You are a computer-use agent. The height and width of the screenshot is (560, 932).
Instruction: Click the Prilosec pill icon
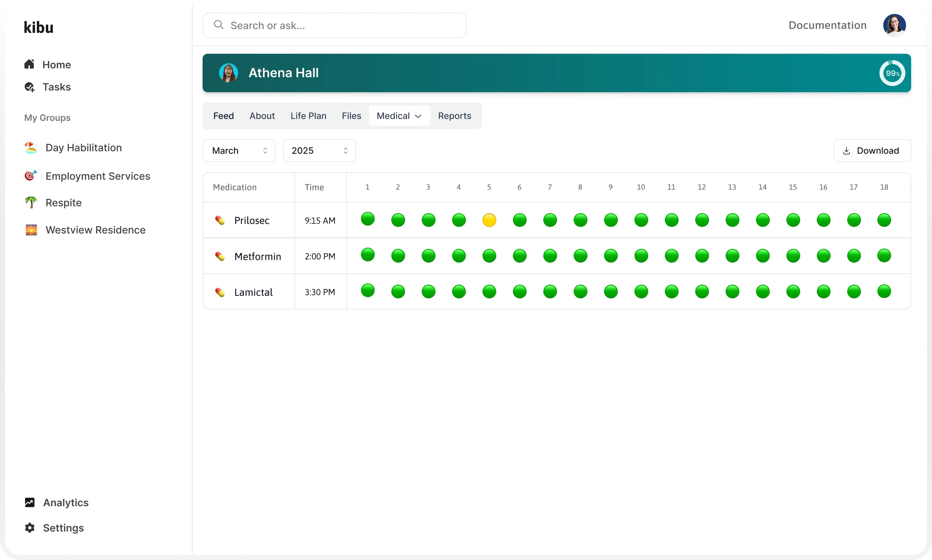220,221
